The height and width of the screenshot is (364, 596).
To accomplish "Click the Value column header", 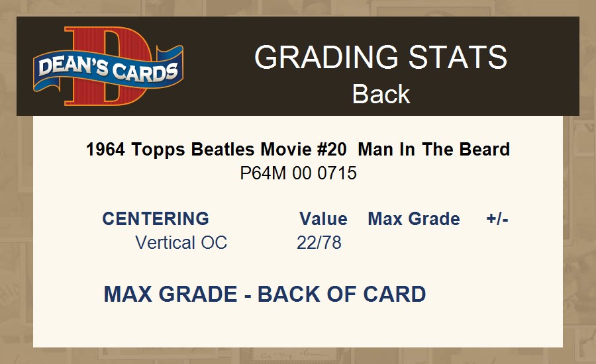I will 323,219.
